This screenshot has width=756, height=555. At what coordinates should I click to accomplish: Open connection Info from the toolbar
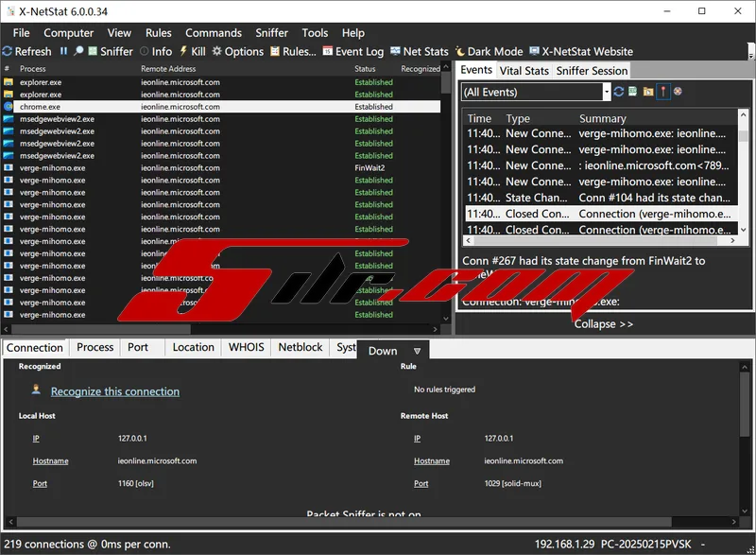click(x=156, y=52)
